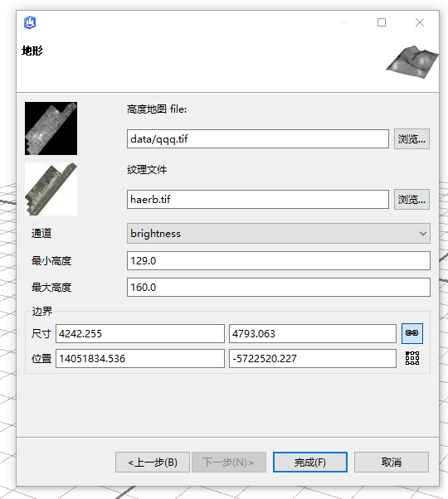Click the 边界 group label

[42, 311]
